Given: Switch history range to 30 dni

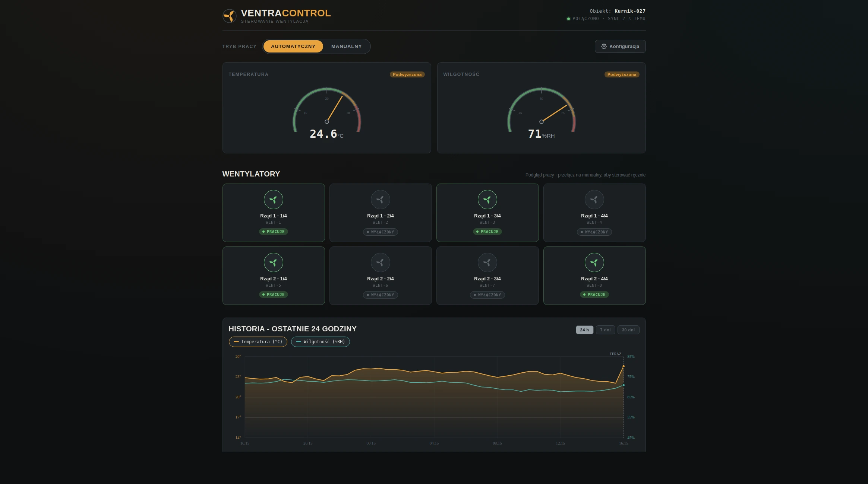Looking at the screenshot, I should pyautogui.click(x=628, y=330).
